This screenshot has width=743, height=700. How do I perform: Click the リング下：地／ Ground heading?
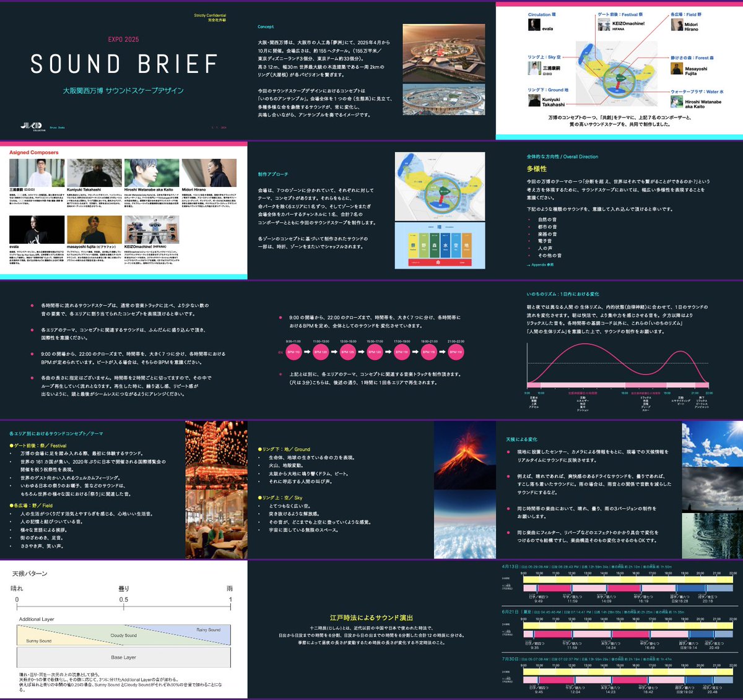click(x=284, y=449)
